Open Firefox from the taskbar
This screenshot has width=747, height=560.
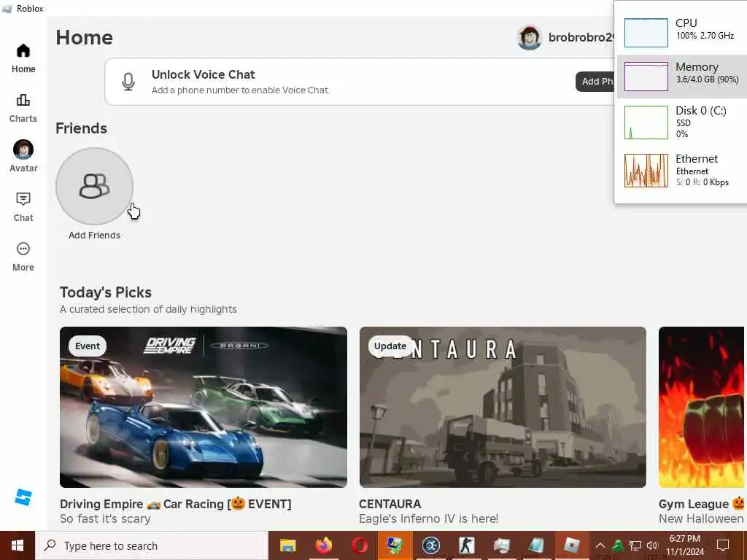click(323, 545)
